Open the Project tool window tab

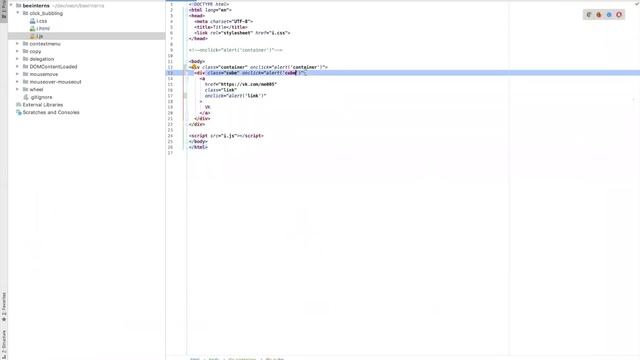(4, 10)
